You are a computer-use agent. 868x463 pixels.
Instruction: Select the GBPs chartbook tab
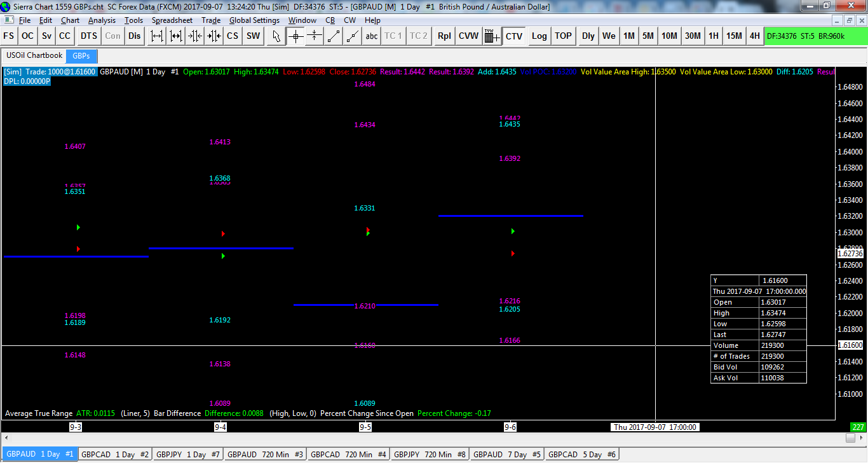point(81,55)
